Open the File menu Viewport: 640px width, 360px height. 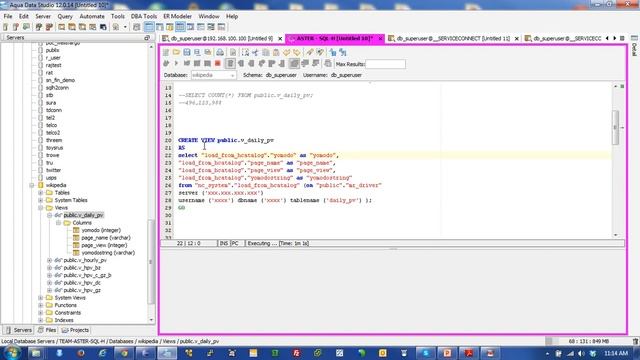click(8, 16)
